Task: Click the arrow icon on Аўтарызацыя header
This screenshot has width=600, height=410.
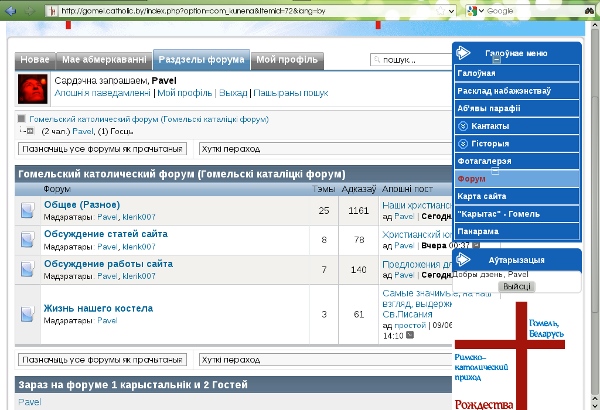Action: point(465,259)
